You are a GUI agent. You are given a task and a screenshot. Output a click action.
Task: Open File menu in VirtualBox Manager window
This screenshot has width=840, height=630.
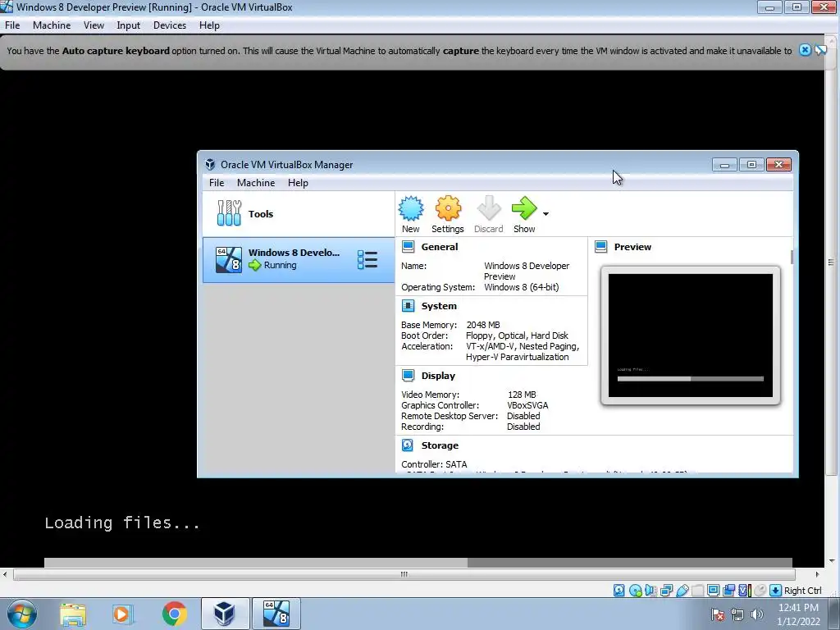click(x=217, y=183)
